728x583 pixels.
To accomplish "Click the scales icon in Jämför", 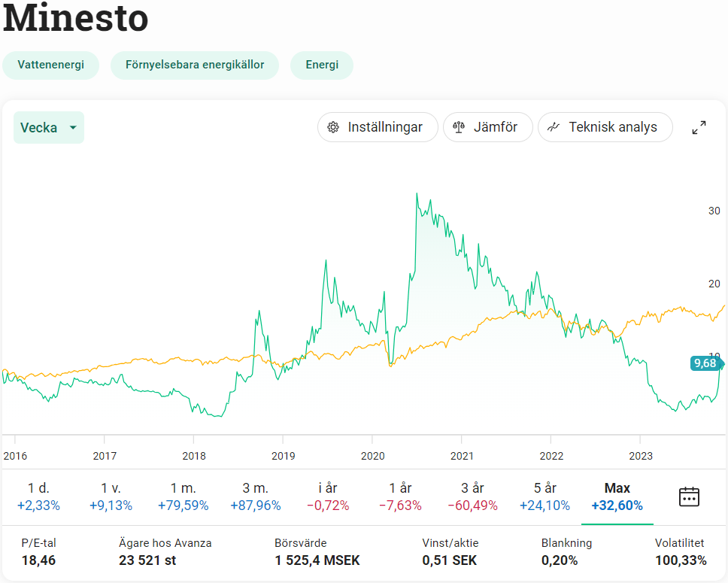I will (458, 128).
